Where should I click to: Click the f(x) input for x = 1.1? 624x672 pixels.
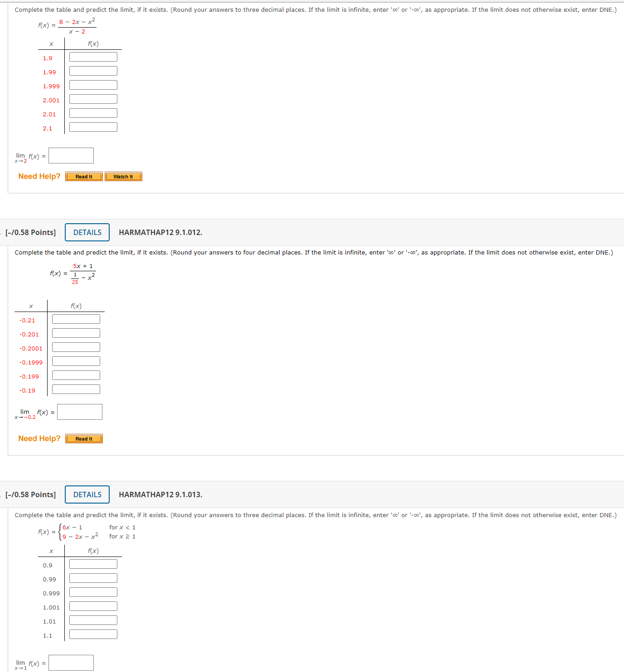click(x=93, y=634)
